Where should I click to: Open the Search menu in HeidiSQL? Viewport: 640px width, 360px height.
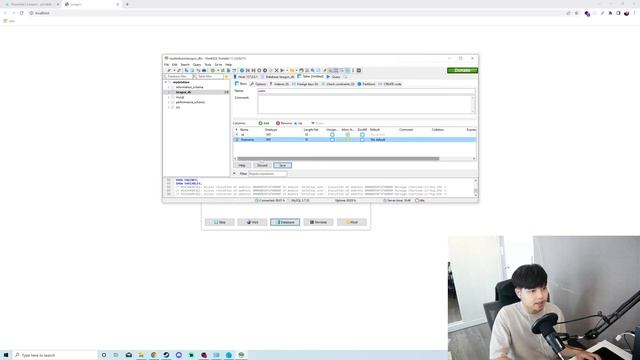point(185,64)
